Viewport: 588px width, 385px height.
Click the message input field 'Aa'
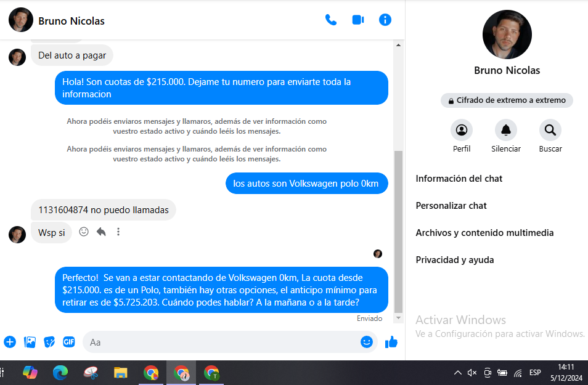click(221, 342)
